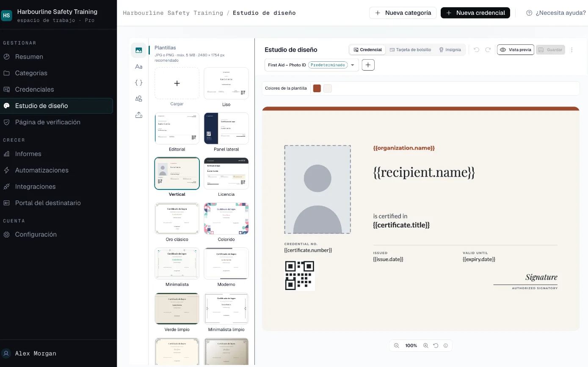The width and height of the screenshot is (588, 367).
Task: Add a new design with the plus button
Action: coord(368,65)
